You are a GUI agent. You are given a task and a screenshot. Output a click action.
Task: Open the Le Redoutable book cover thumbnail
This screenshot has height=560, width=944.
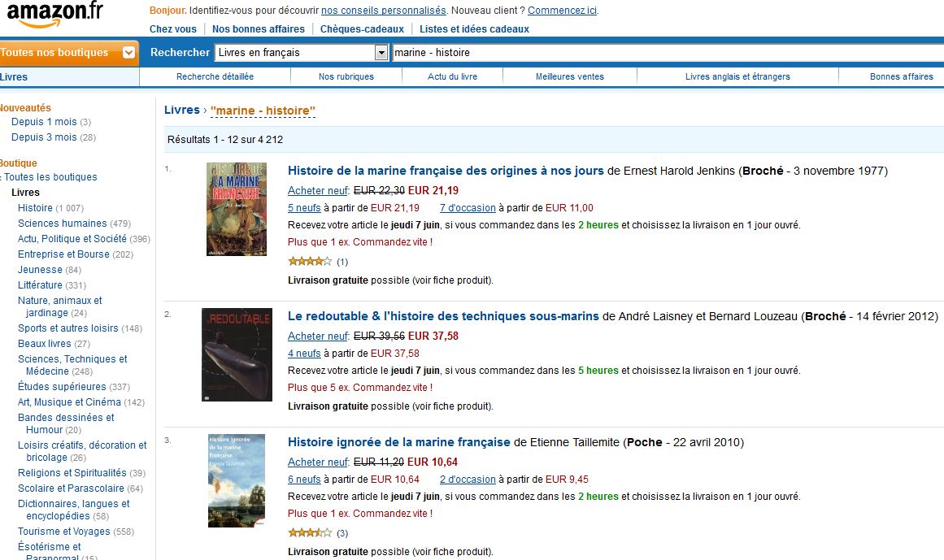[237, 355]
